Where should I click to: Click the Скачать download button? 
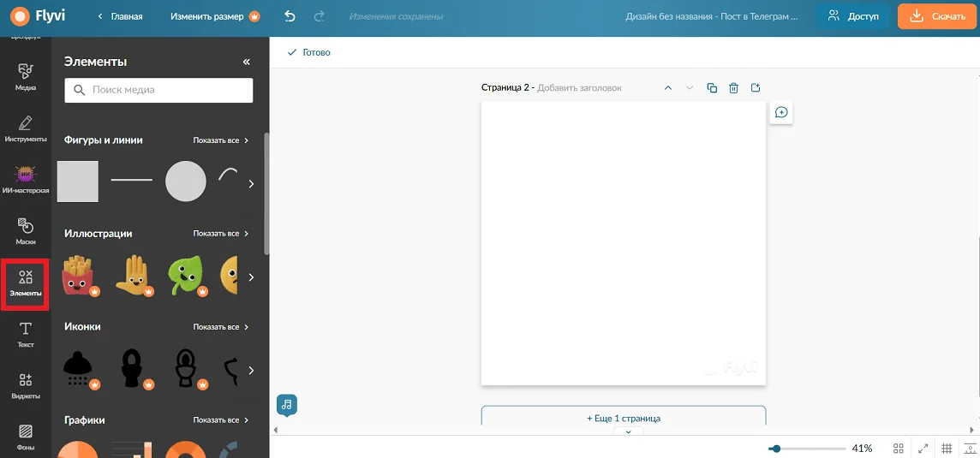(937, 17)
